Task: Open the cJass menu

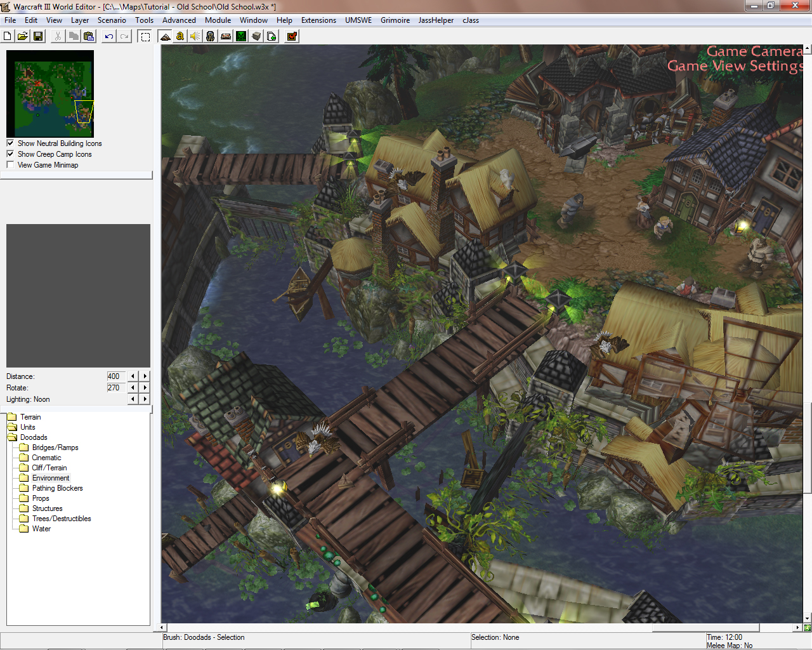Action: click(x=471, y=20)
